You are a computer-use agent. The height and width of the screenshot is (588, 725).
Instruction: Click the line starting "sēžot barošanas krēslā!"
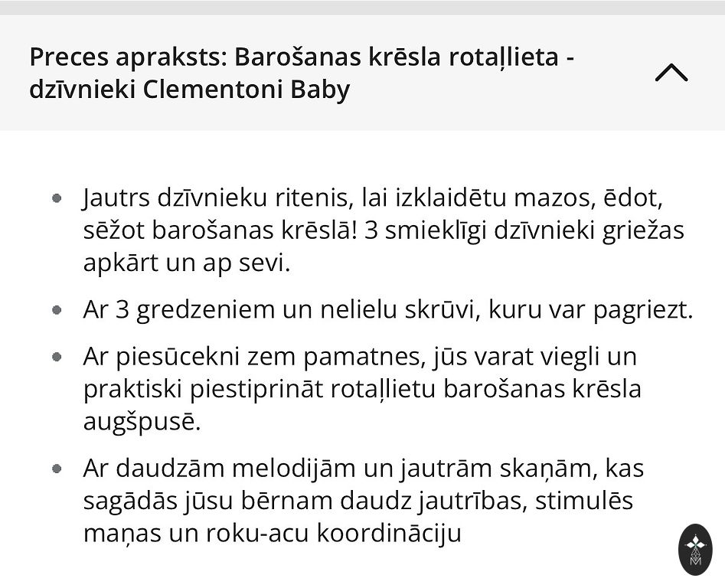coord(383,230)
